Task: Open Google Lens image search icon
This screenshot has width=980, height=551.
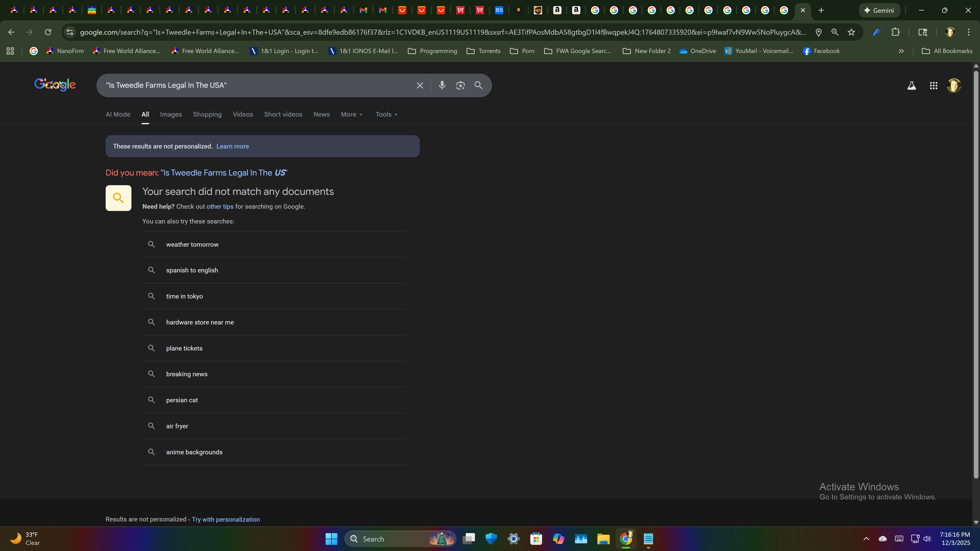Action: [x=460, y=85]
